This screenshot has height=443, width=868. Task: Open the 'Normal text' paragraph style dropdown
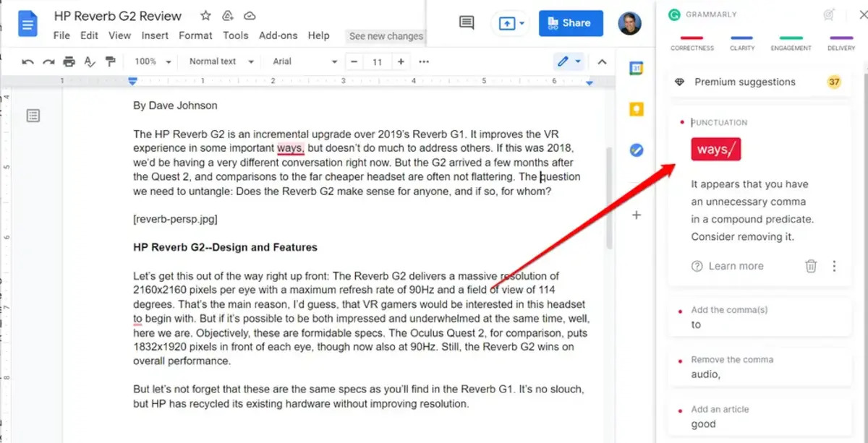pos(219,61)
